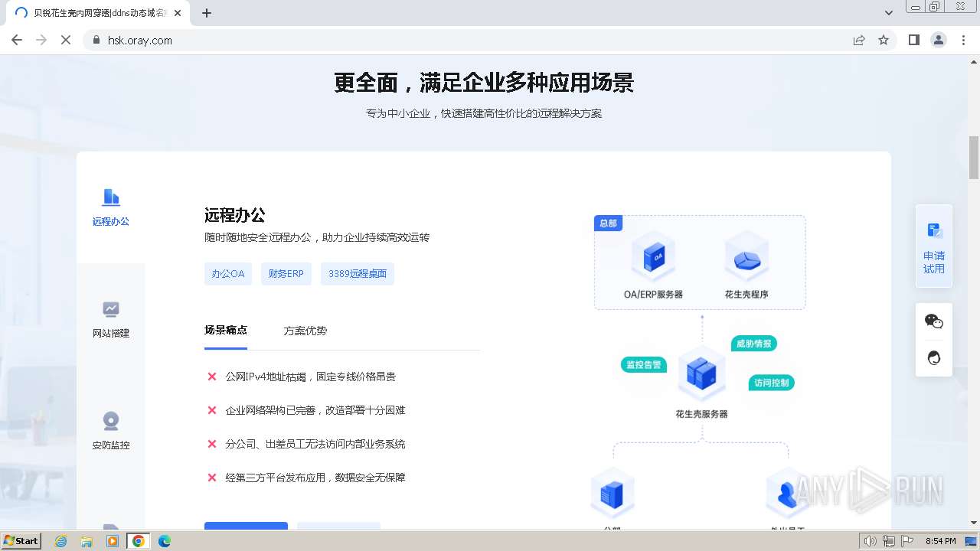Click the 企业网络架构已完善 pain point row
The width and height of the screenshot is (980, 551).
click(x=306, y=410)
